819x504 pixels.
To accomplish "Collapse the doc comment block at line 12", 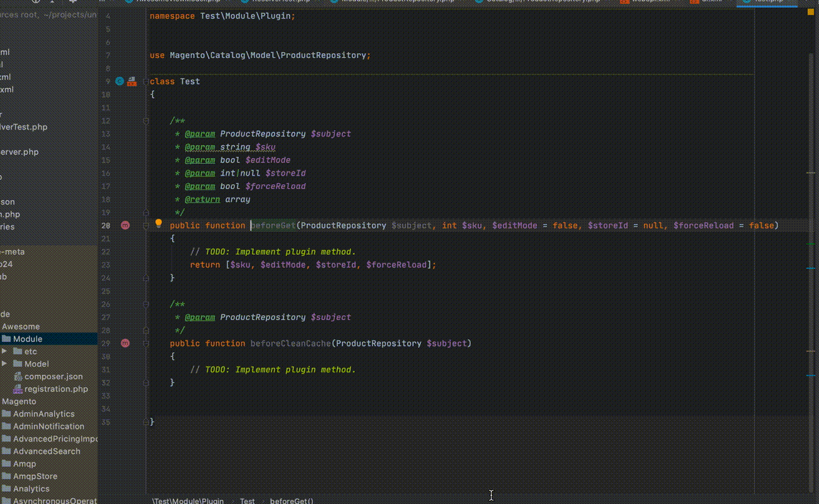I will (146, 121).
